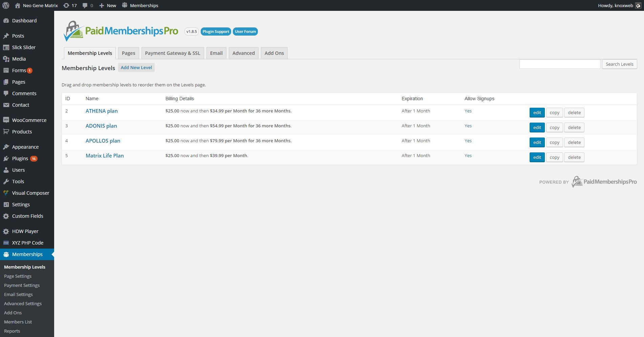This screenshot has height=337, width=644.
Task: Click the Visual Composer icon
Action: [x=6, y=193]
